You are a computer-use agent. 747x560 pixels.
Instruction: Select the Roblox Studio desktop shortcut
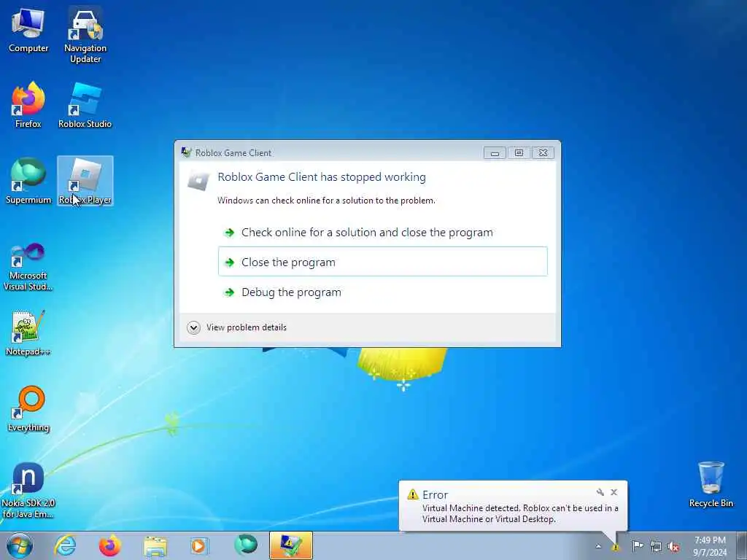(85, 105)
